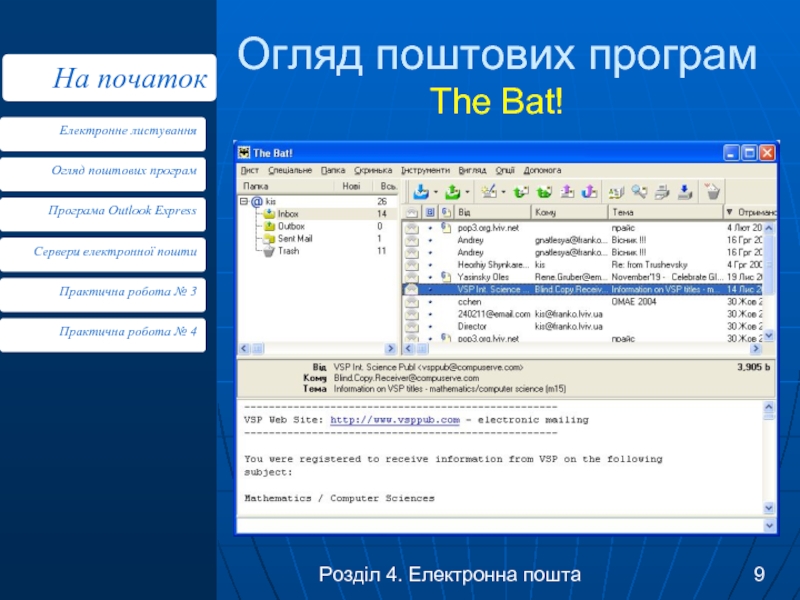Click the @ account icon for kis
Image resolution: width=800 pixels, height=600 pixels.
point(257,202)
